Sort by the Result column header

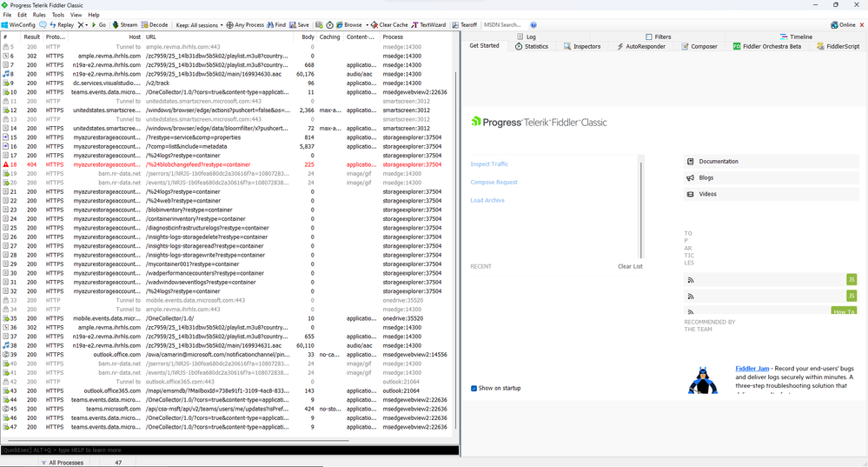tap(31, 37)
